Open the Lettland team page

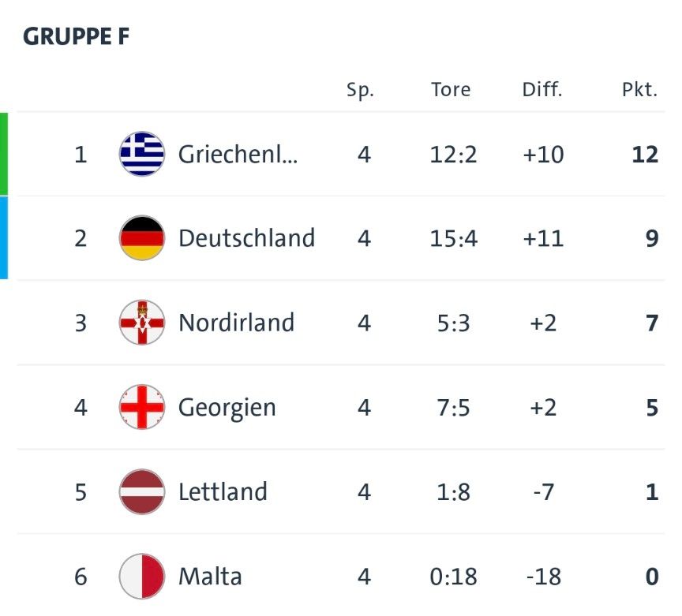pos(223,491)
